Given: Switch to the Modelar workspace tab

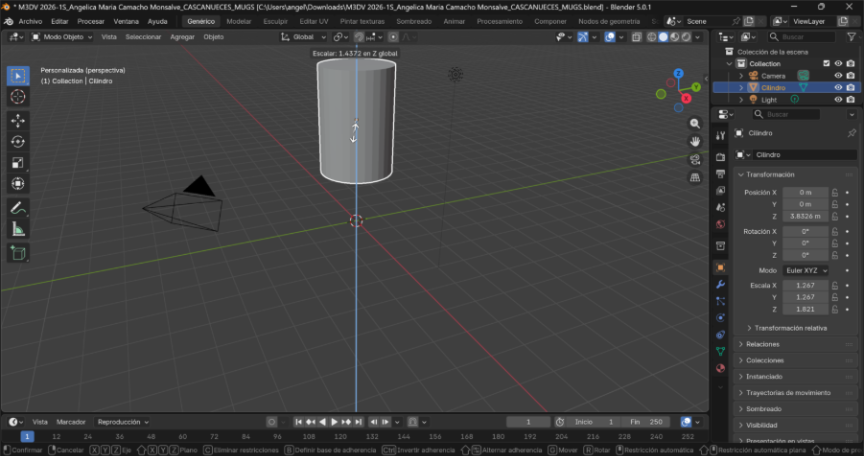Looking at the screenshot, I should point(239,21).
